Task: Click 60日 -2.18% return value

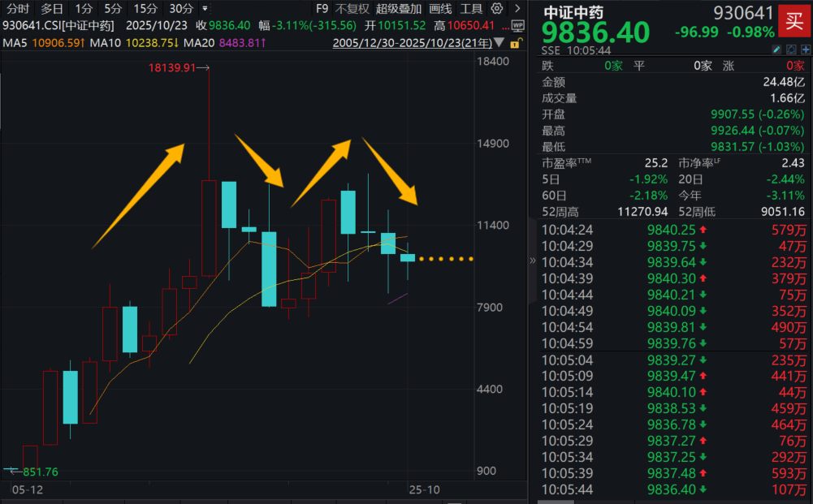Action: 648,196
